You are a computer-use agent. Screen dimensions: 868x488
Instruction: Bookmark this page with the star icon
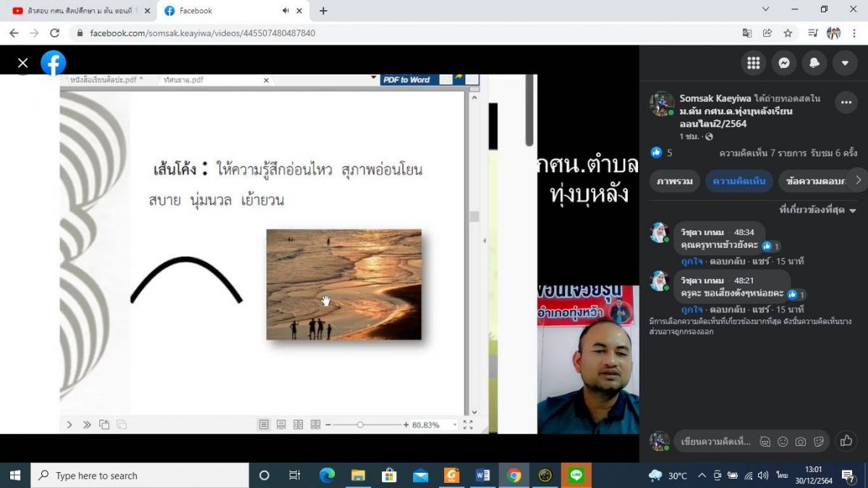click(x=788, y=33)
